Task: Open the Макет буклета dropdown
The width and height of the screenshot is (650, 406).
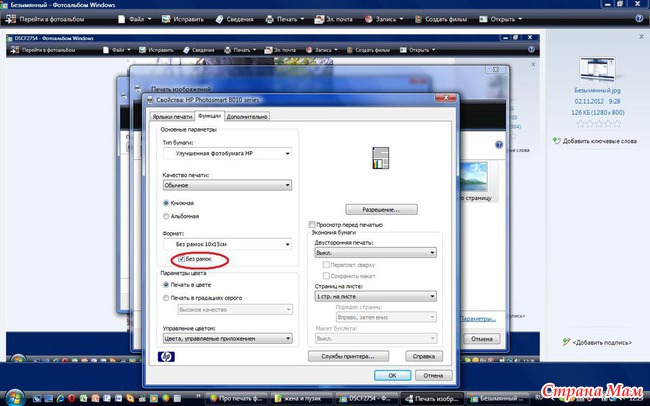Action: 375,338
